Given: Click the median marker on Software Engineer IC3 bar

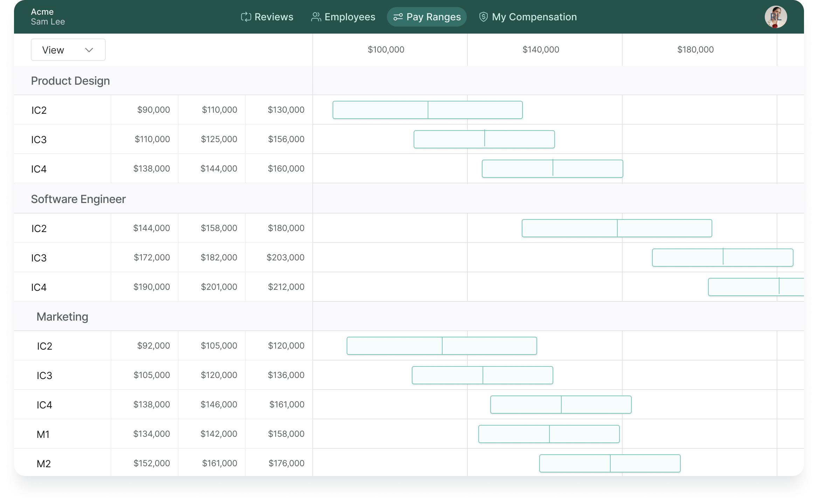Looking at the screenshot, I should (x=723, y=257).
